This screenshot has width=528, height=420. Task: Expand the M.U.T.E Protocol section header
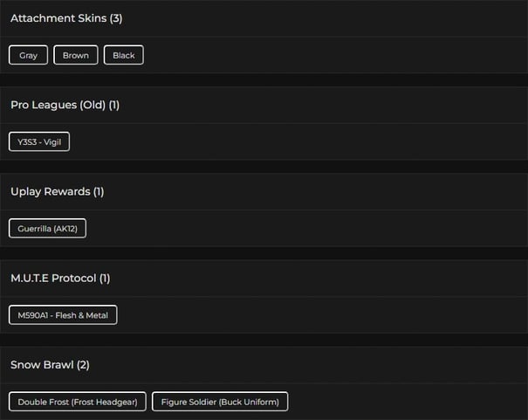click(54, 279)
